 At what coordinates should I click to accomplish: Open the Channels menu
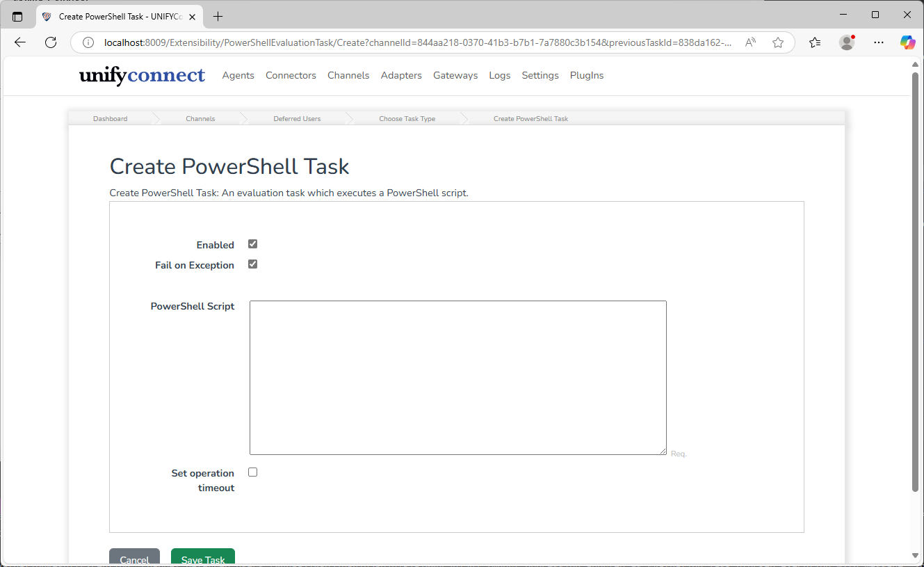[348, 75]
